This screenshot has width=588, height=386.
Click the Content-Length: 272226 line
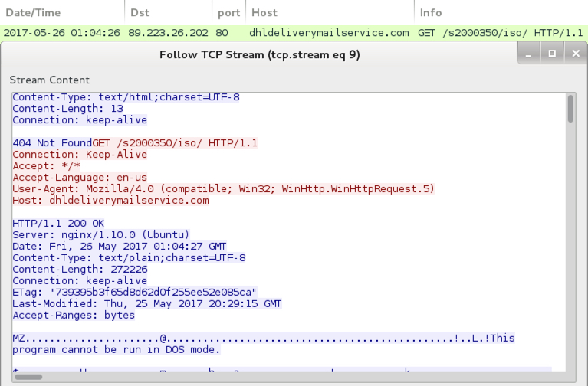(x=80, y=270)
